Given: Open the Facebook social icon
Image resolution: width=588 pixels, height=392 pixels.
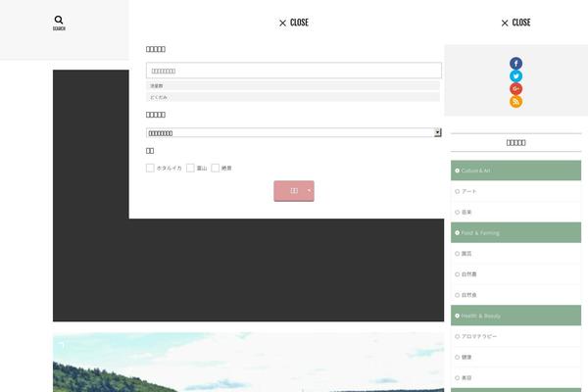Looking at the screenshot, I should click(515, 64).
